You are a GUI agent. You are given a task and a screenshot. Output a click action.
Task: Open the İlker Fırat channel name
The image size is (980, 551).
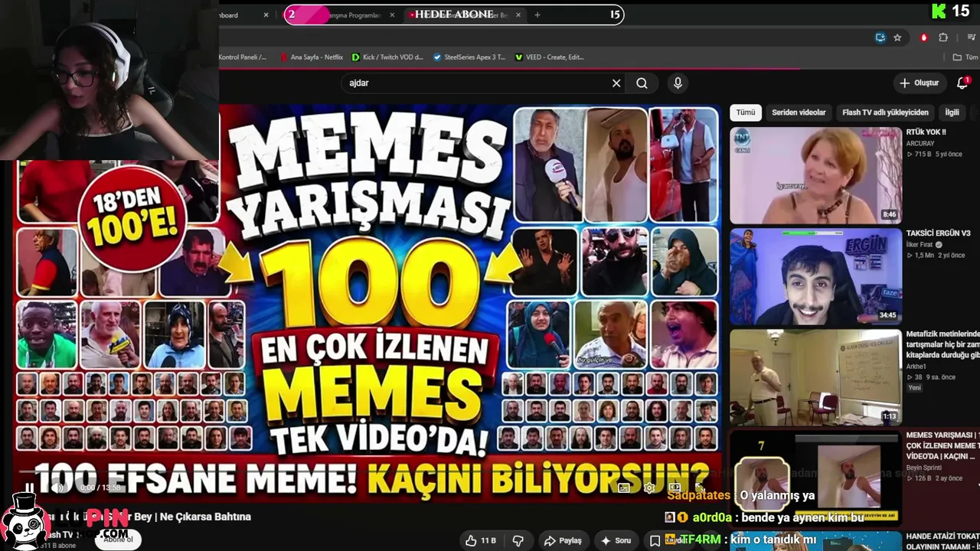click(920, 245)
